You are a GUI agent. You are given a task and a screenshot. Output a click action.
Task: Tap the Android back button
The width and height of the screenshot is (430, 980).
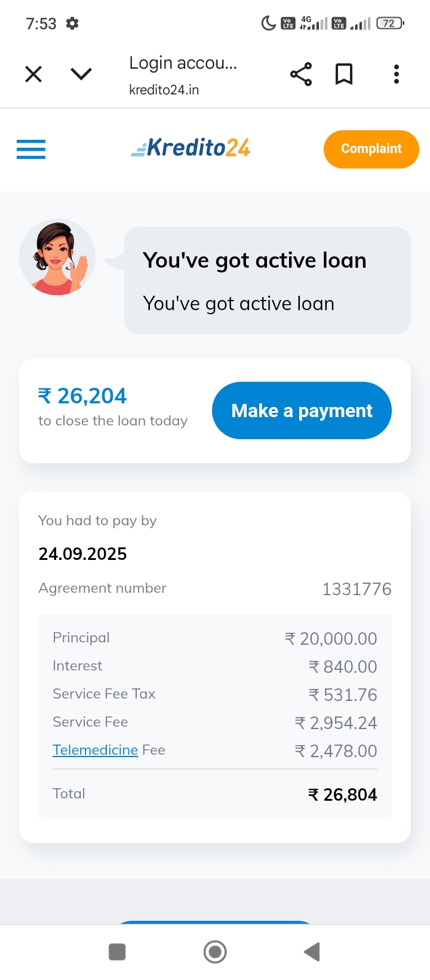point(312,952)
